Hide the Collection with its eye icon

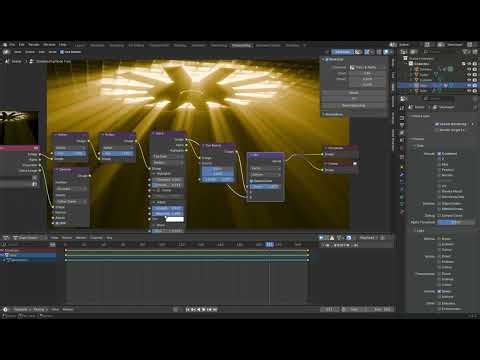tap(469, 64)
